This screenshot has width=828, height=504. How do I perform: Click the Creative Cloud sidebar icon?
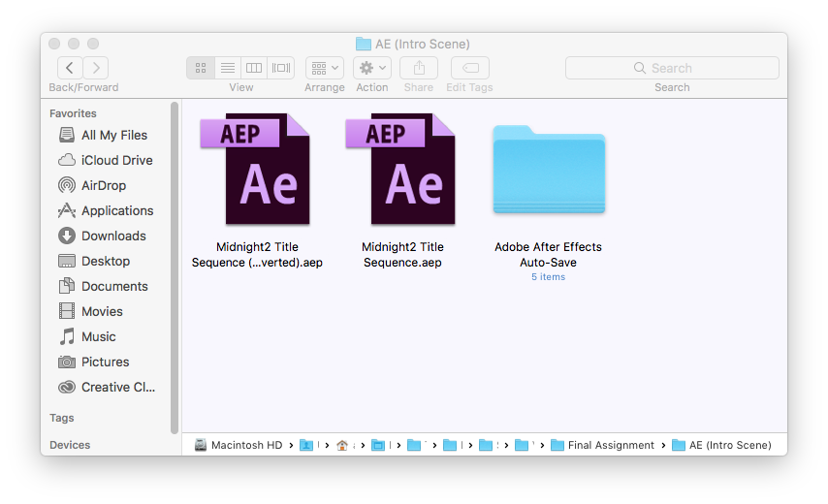coord(67,387)
